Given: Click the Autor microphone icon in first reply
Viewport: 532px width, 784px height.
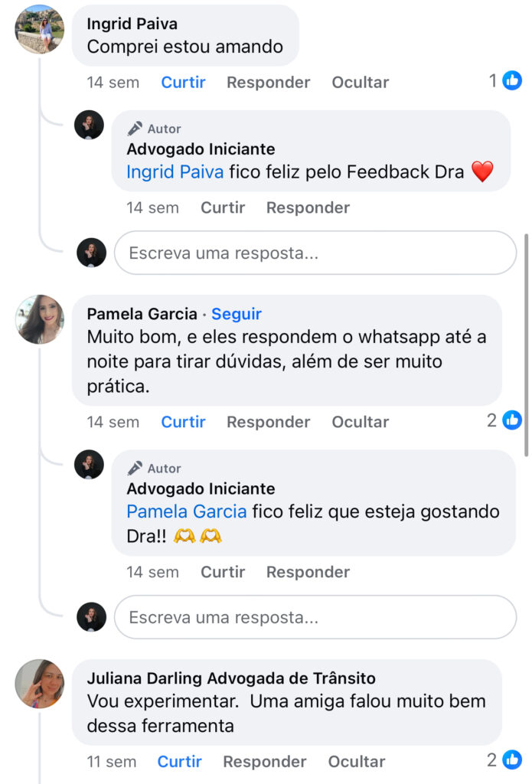Looking at the screenshot, I should coord(135,129).
